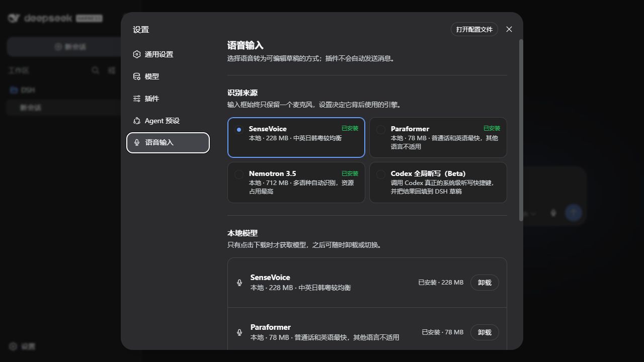This screenshot has height=362, width=644.
Task: Click the 识别来源 heading
Action: (243, 93)
